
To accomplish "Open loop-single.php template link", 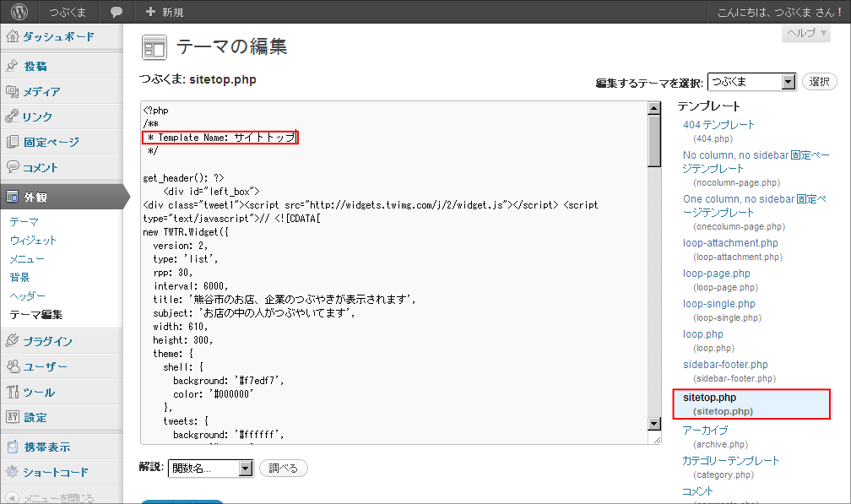I will click(719, 303).
